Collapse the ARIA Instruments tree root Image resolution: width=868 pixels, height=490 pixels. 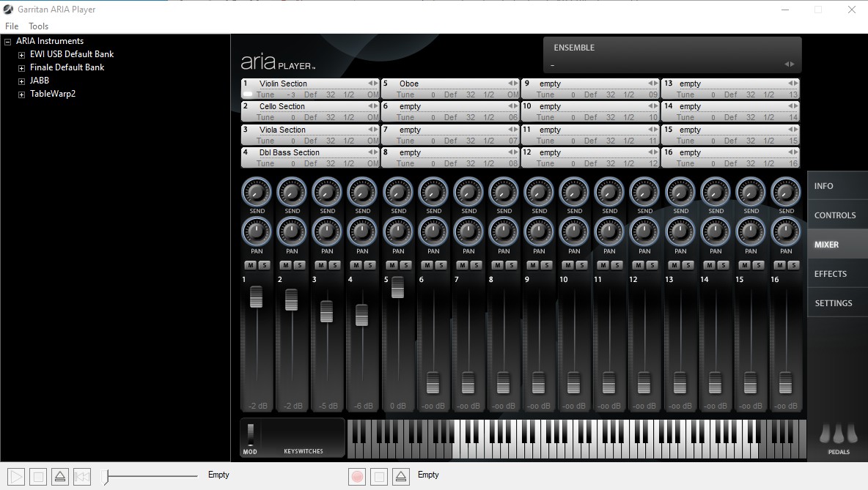(8, 42)
